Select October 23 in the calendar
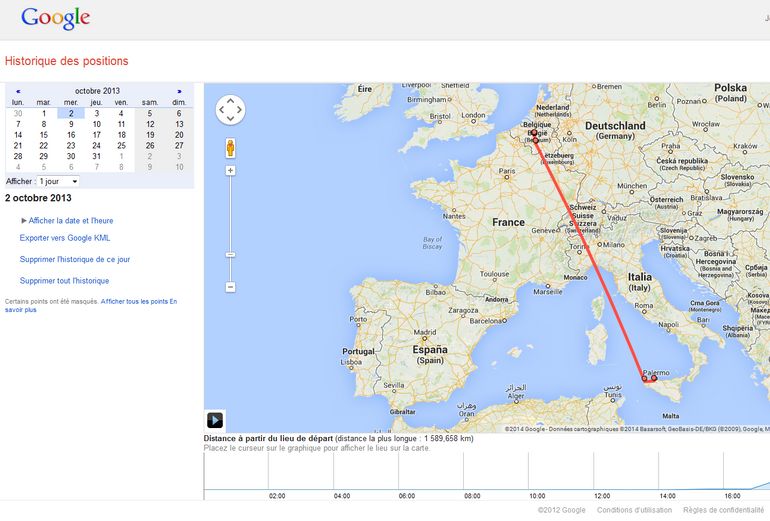Screen dimensions: 770x521 (x=71, y=146)
